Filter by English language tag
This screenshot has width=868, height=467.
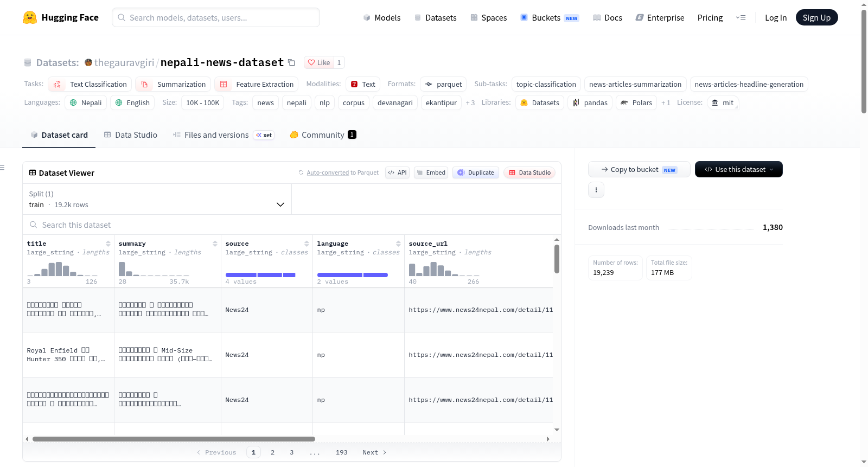(132, 103)
